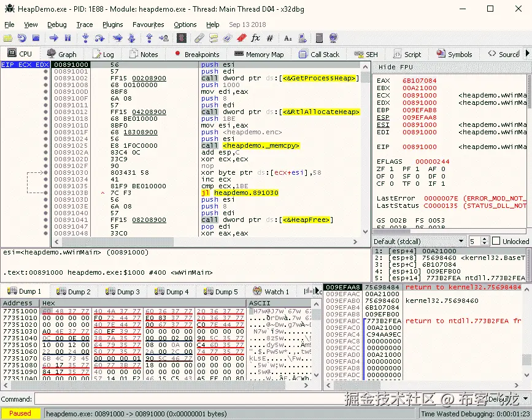Click the hash (#) comments toolbar icon
The width and height of the screenshot is (532, 420).
point(270,38)
